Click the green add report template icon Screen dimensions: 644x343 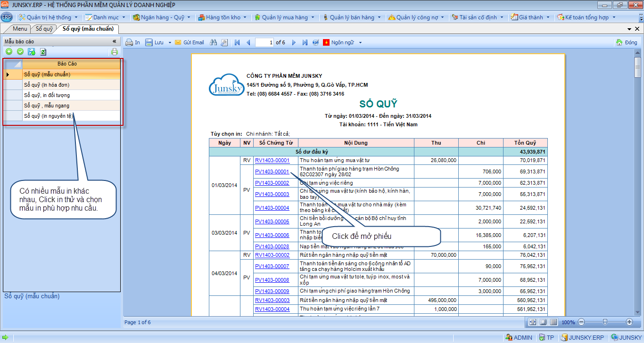tap(9, 52)
